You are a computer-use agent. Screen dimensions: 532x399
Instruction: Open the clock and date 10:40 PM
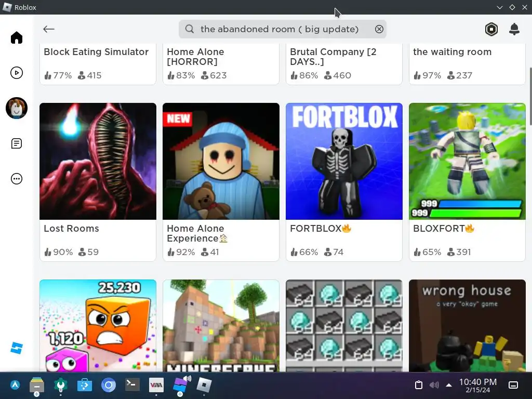[478, 385]
